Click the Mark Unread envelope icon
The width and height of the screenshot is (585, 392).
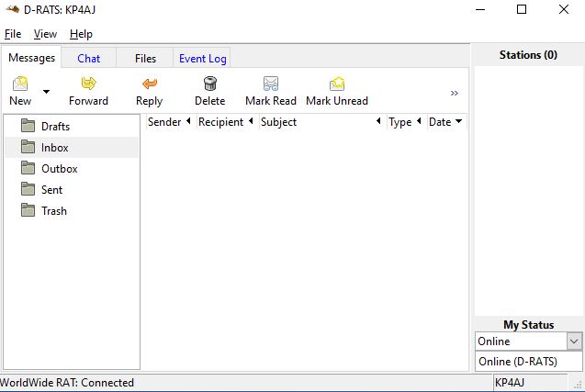(x=337, y=84)
